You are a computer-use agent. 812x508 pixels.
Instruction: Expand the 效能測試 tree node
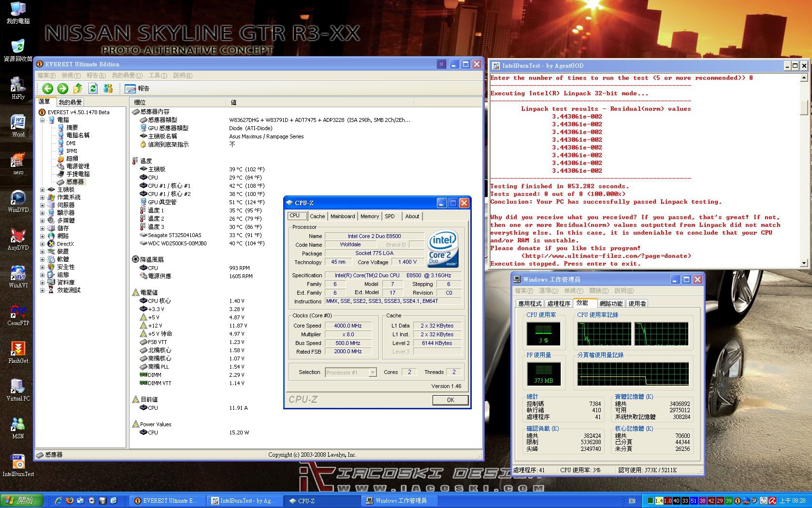tap(43, 290)
